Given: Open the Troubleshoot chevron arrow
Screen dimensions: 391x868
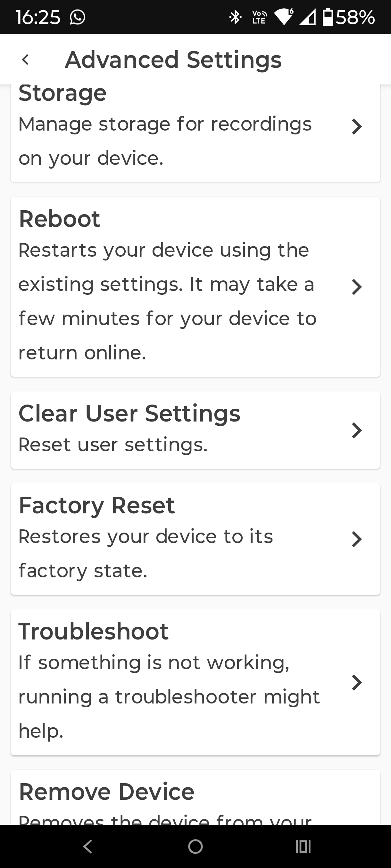Looking at the screenshot, I should coord(357,682).
